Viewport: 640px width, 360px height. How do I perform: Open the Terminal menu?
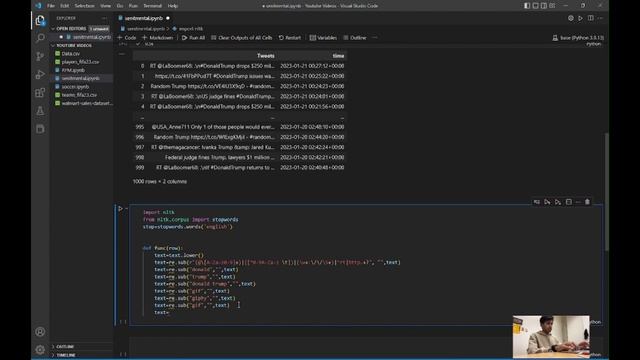pos(153,6)
